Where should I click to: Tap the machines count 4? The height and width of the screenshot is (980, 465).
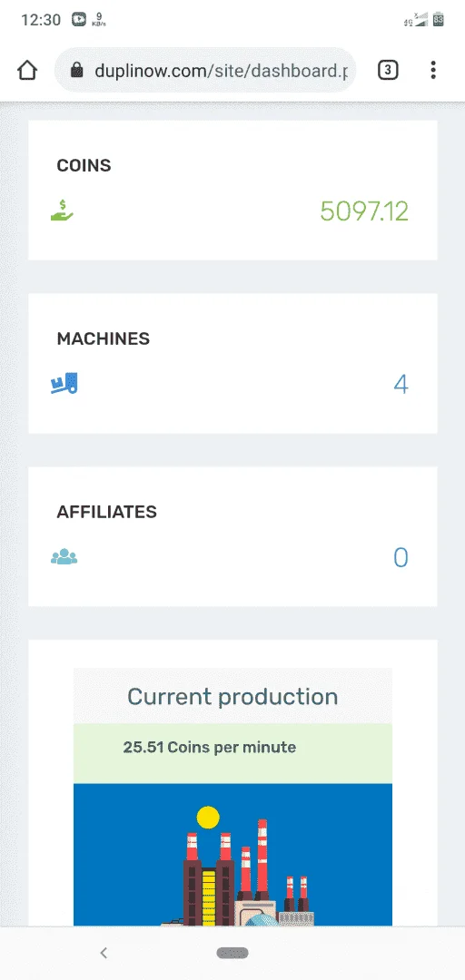401,385
